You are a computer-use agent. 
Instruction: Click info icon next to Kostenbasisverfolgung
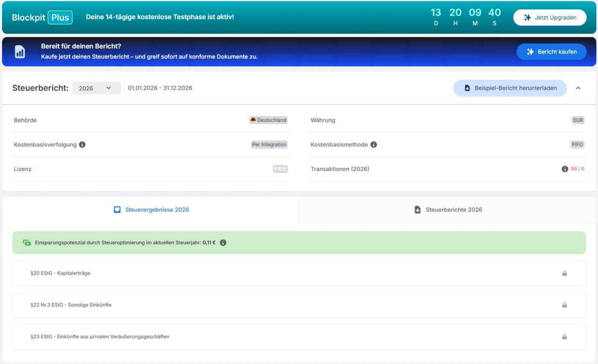pos(82,144)
